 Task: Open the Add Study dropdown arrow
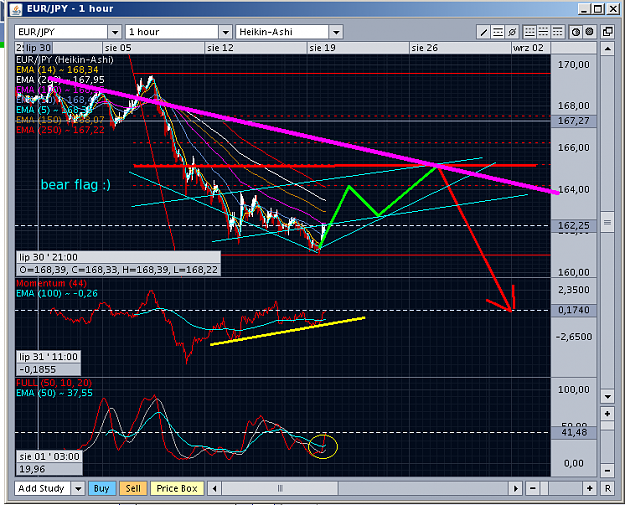pos(78,488)
